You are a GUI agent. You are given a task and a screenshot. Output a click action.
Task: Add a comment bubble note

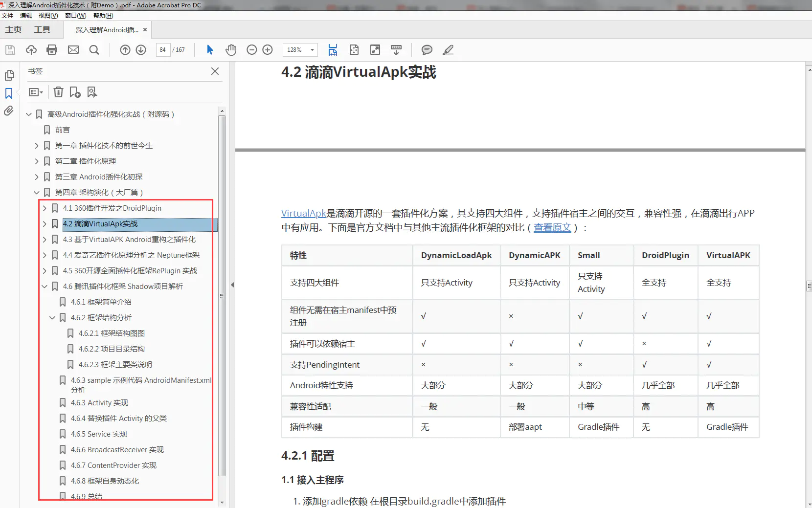pos(427,50)
